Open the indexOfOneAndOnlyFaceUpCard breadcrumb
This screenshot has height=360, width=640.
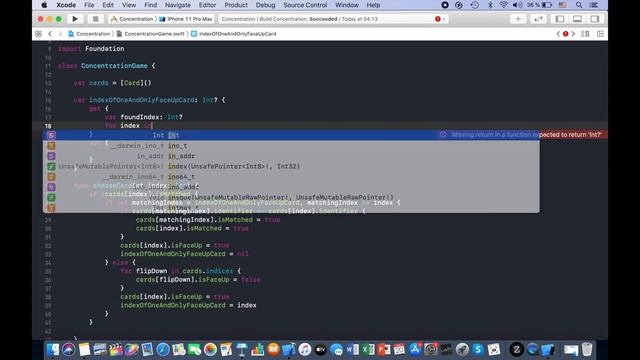tap(233, 34)
